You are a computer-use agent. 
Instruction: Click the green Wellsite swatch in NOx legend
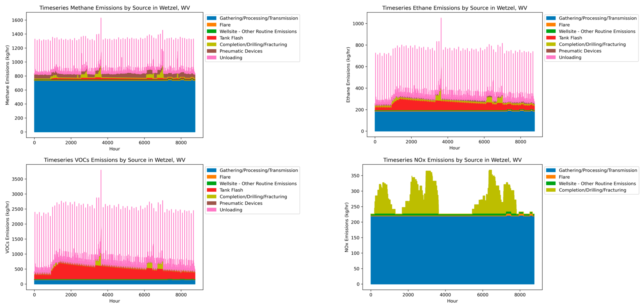click(551, 183)
